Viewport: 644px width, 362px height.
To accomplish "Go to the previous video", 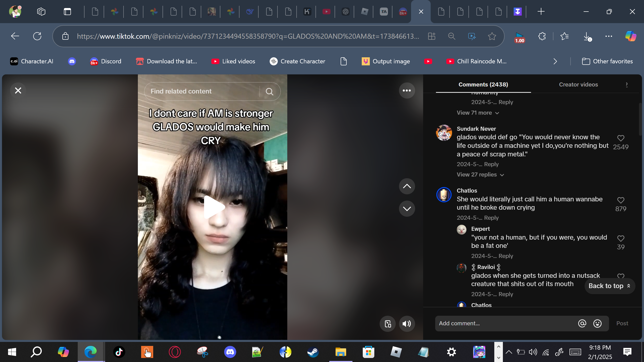I will [407, 186].
